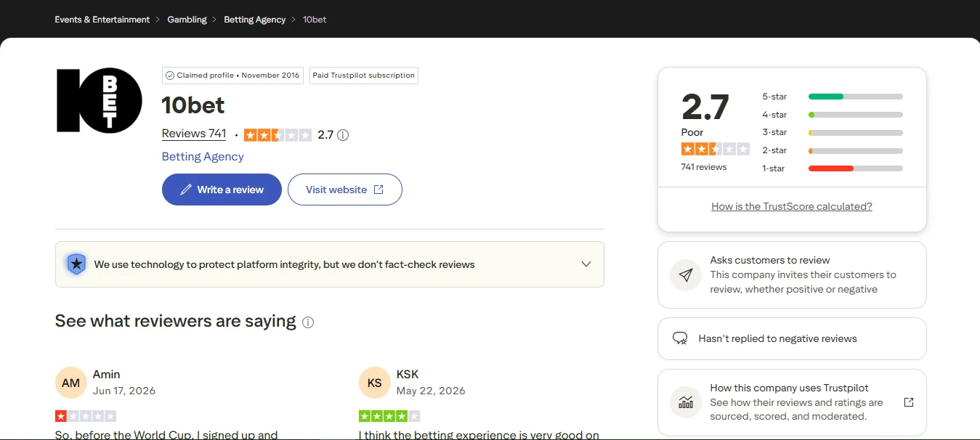The height and width of the screenshot is (440, 980).
Task: Click the May 22, 2026 review date
Action: pos(431,391)
